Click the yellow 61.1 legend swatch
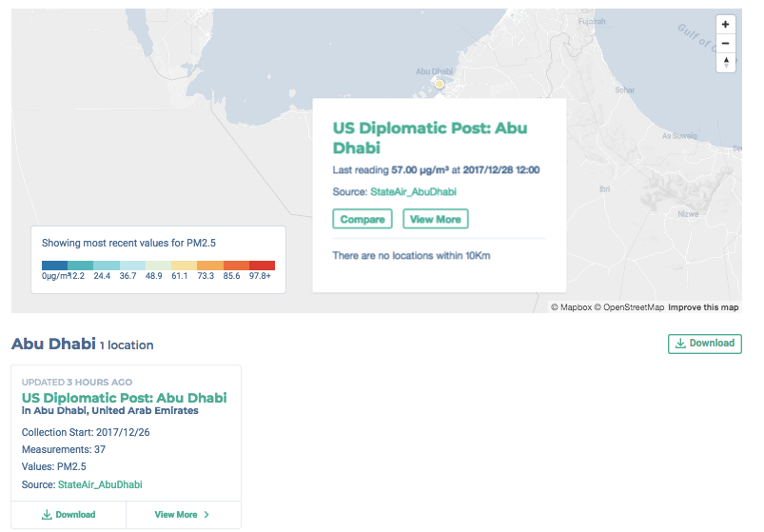The image size is (764, 532). 185,266
